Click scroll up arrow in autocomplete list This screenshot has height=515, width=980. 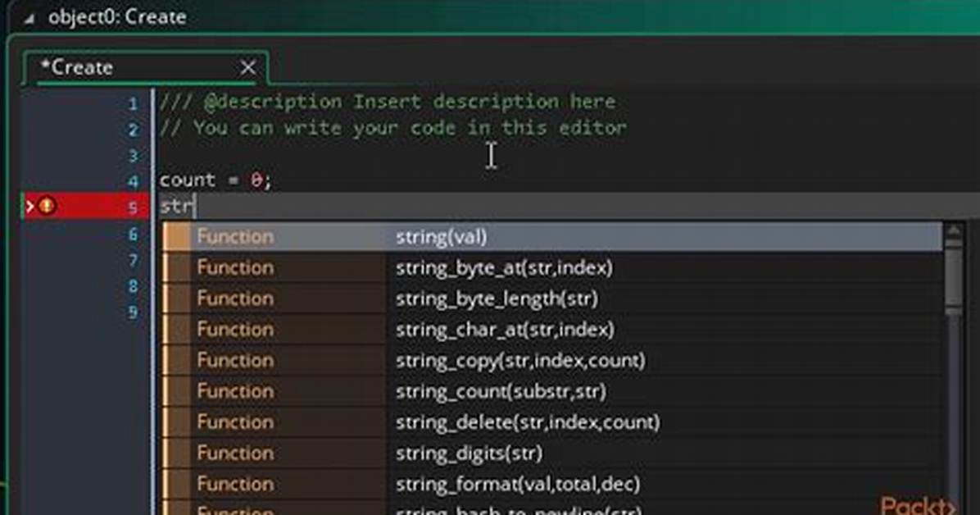pos(954,231)
